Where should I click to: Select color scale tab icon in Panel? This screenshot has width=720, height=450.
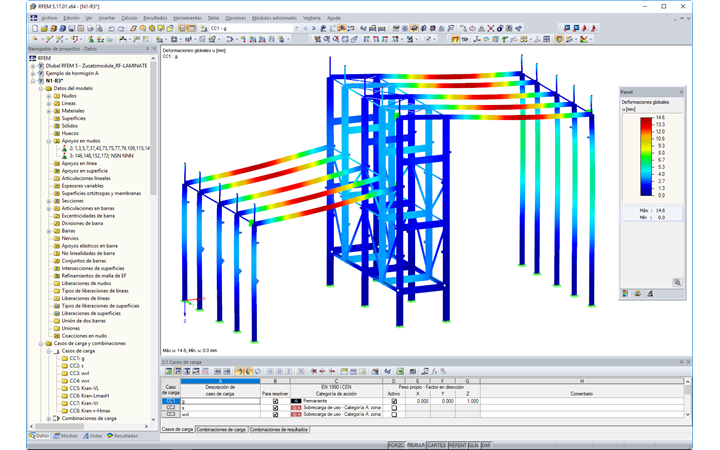(625, 293)
